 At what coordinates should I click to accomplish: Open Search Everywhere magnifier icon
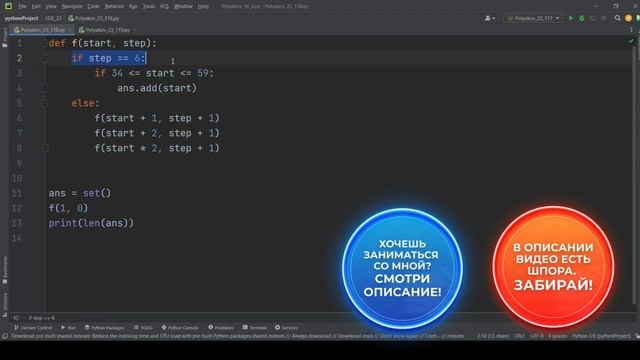pyautogui.click(x=618, y=18)
